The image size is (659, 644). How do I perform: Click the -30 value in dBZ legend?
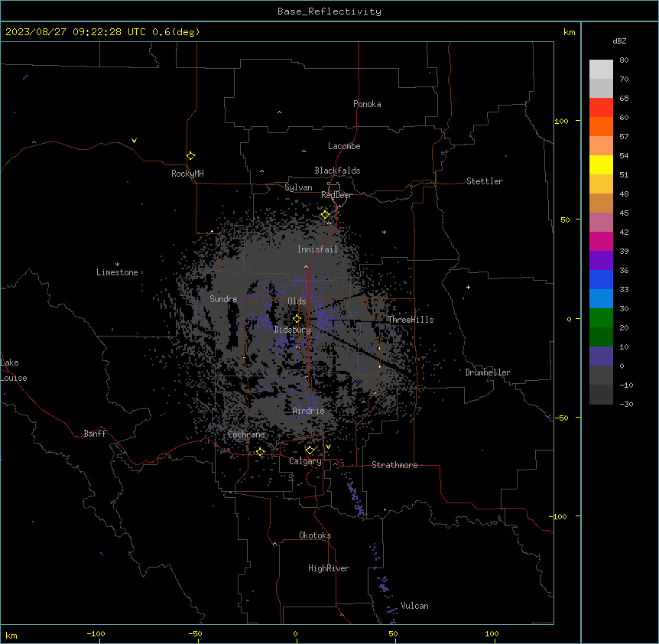pyautogui.click(x=626, y=404)
